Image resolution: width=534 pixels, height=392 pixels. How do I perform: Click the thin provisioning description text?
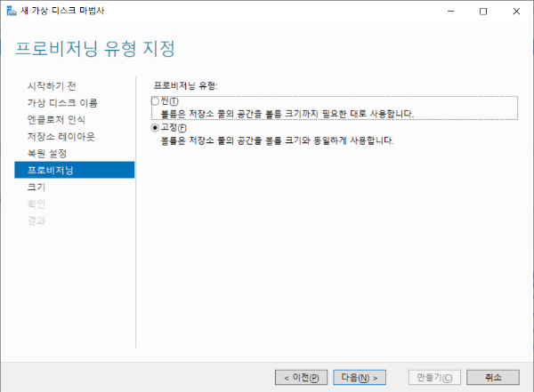(287, 113)
